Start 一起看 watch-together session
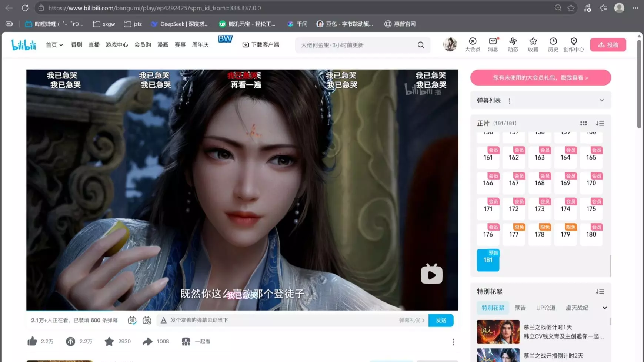Viewport: 644px width, 362px height. pyautogui.click(x=196, y=341)
